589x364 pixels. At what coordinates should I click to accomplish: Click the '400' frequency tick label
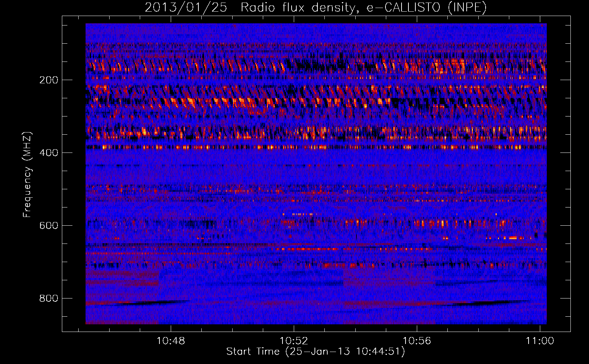point(49,153)
